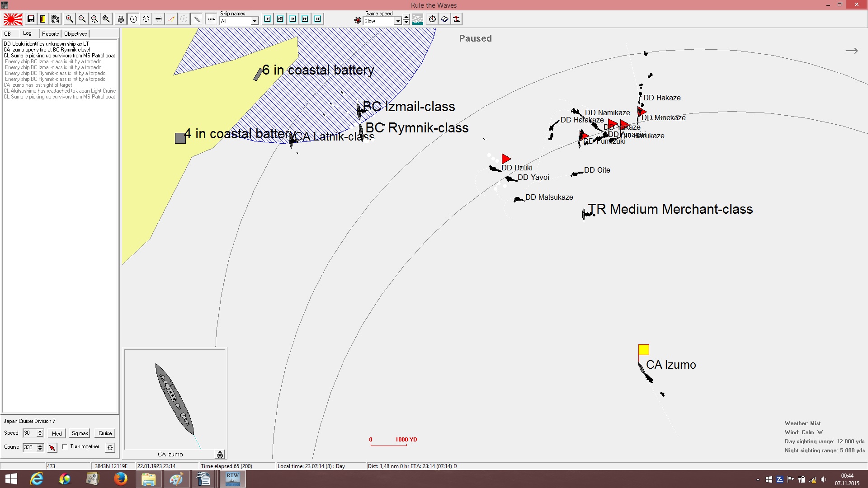This screenshot has height=488, width=868.
Task: Click the crosshair target button
Action: click(110, 447)
